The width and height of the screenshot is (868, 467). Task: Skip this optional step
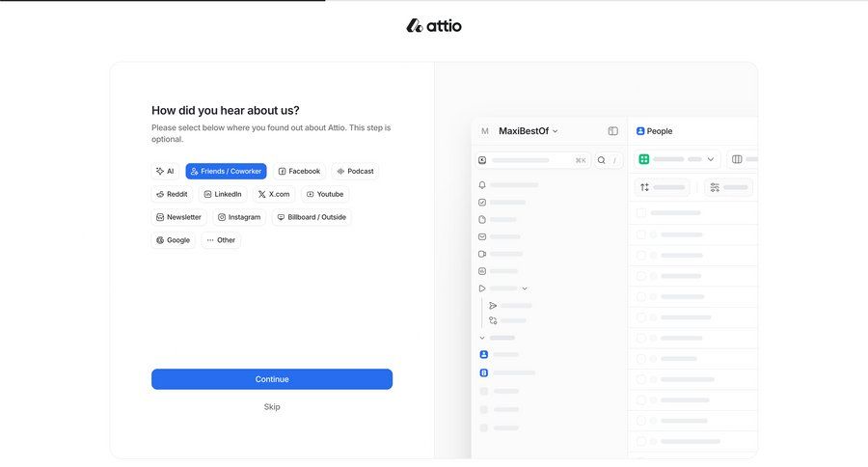point(272,406)
